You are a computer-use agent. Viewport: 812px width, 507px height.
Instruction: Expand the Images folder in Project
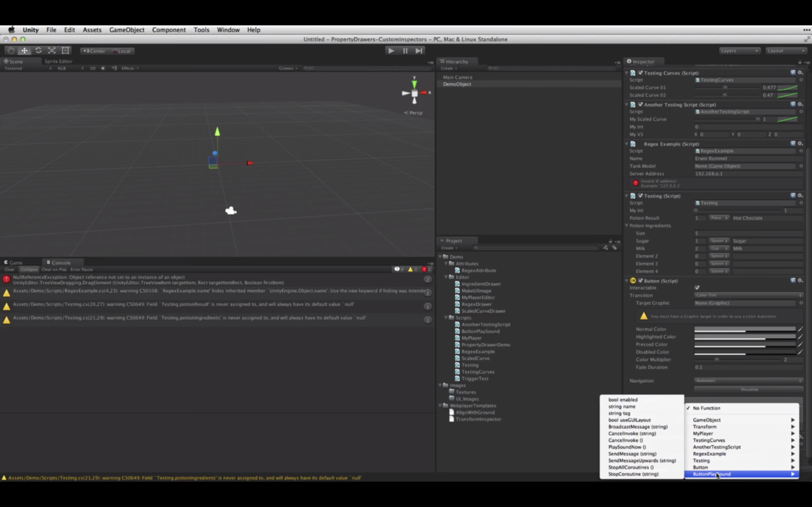(443, 385)
